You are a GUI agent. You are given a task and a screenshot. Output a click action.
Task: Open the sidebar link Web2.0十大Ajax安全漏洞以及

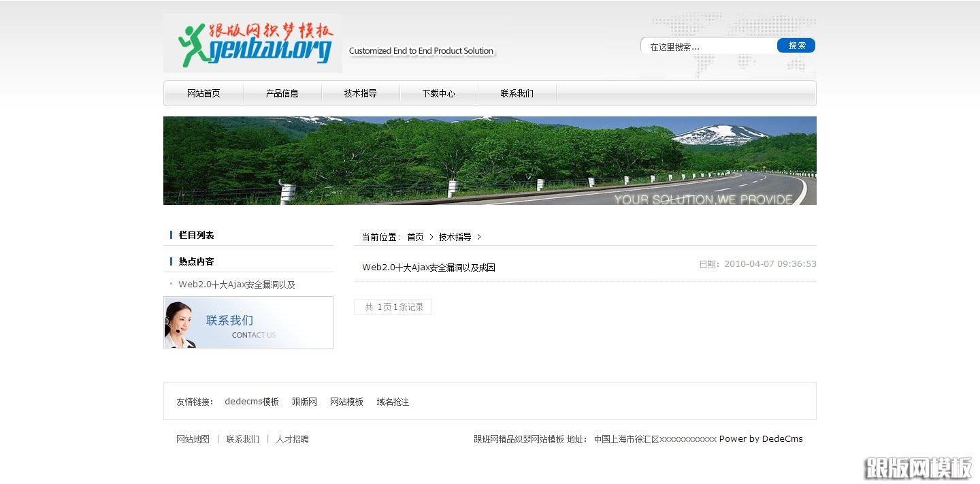tap(236, 284)
